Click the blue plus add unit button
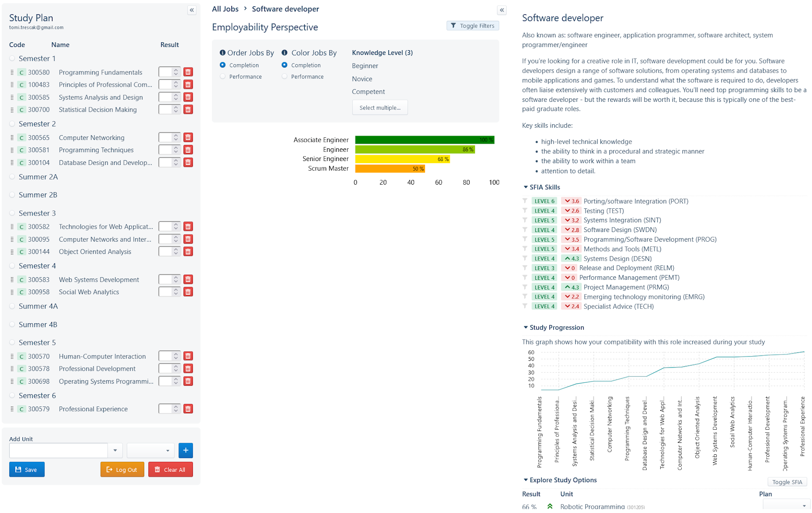812x513 pixels. [x=186, y=450]
